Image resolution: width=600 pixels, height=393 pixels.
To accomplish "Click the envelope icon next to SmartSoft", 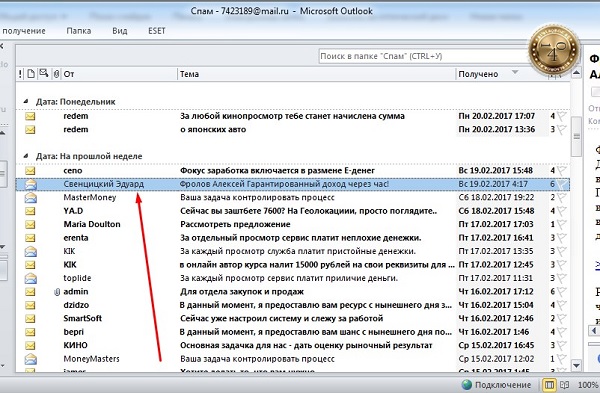I will click(30, 318).
